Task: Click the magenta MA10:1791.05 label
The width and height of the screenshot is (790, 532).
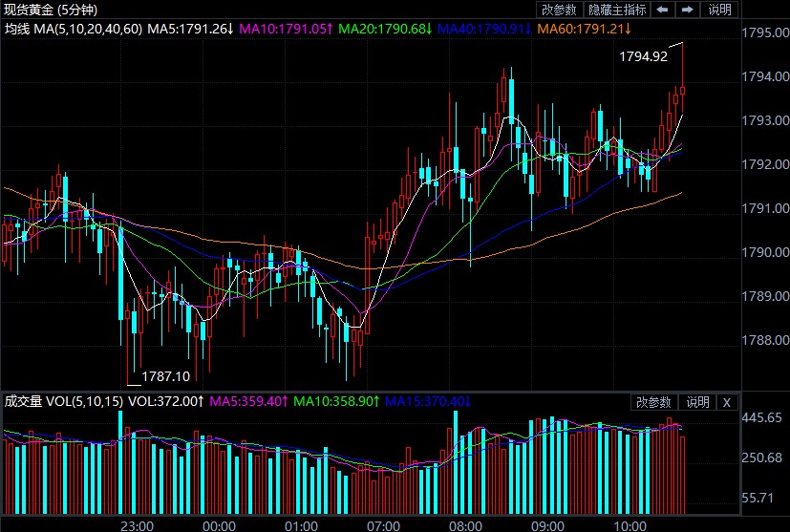Action: pos(286,30)
